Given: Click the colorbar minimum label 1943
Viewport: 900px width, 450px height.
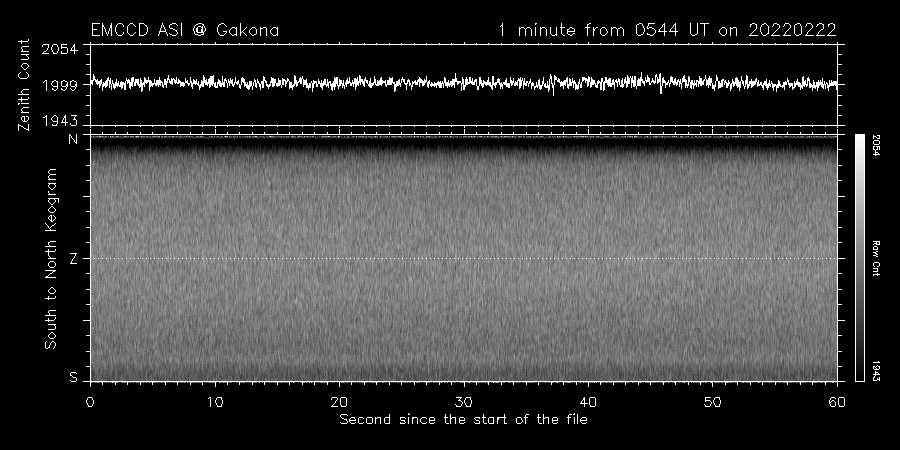Looking at the screenshot, I should 876,371.
